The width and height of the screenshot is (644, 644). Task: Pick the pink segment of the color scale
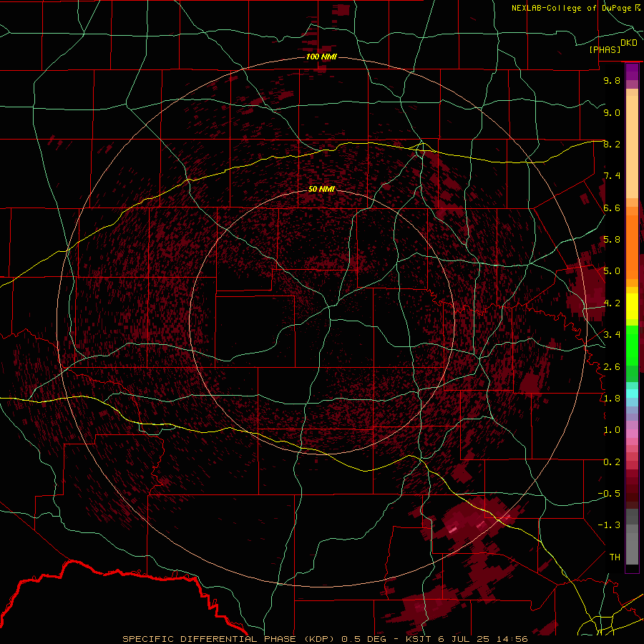tap(632, 434)
